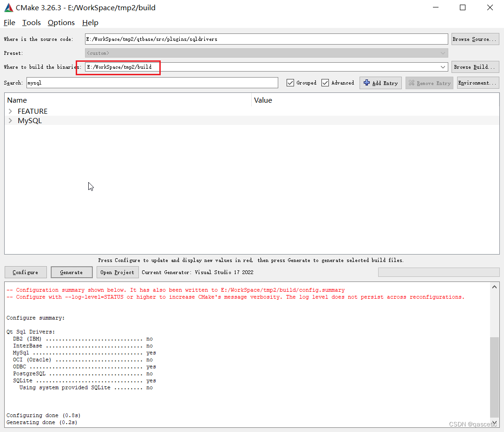The width and height of the screenshot is (504, 432).
Task: Open the build directory dropdown arrow
Action: [x=443, y=67]
